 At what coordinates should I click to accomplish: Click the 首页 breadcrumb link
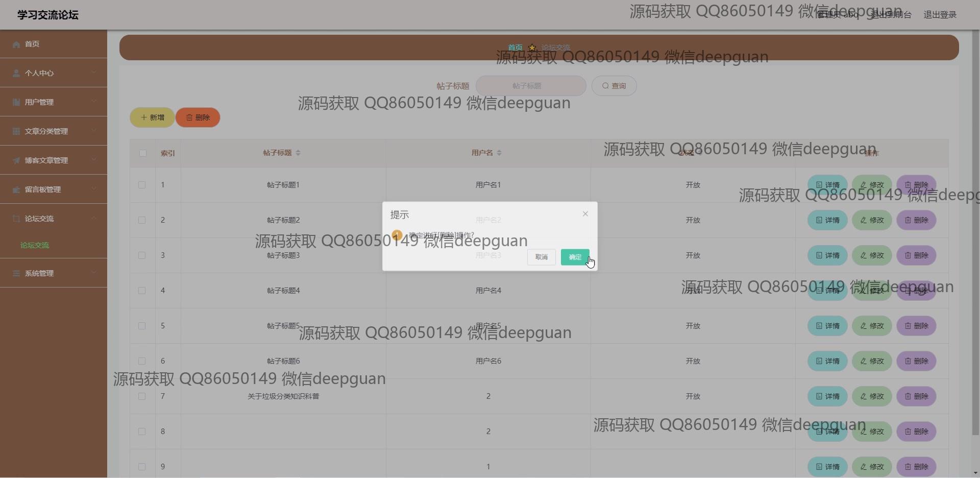pyautogui.click(x=515, y=47)
